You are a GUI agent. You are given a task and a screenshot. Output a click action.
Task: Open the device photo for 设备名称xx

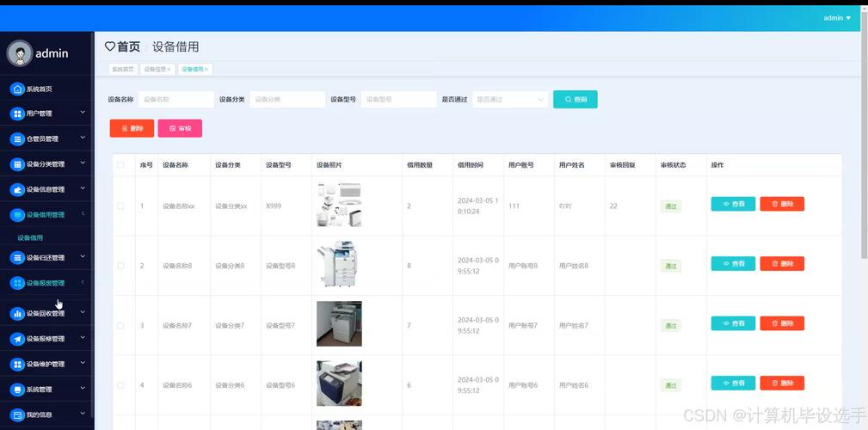[x=339, y=205]
